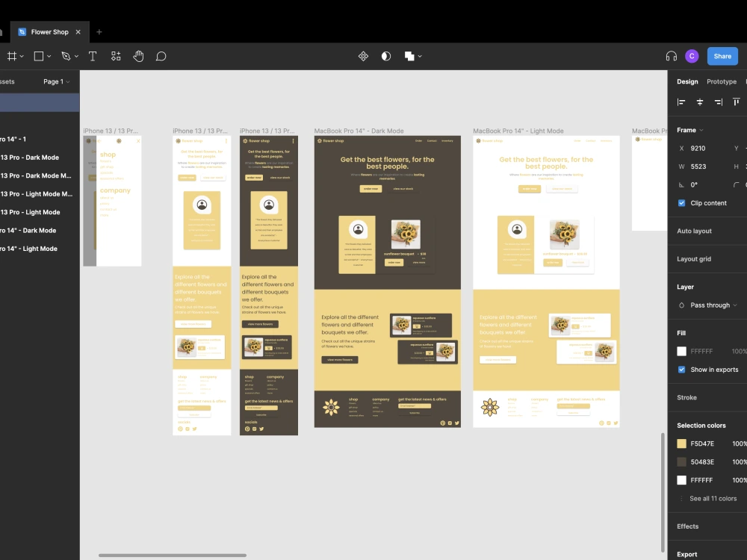Click the canvas horizontal scrollbar
The width and height of the screenshot is (747, 560).
pos(173,556)
